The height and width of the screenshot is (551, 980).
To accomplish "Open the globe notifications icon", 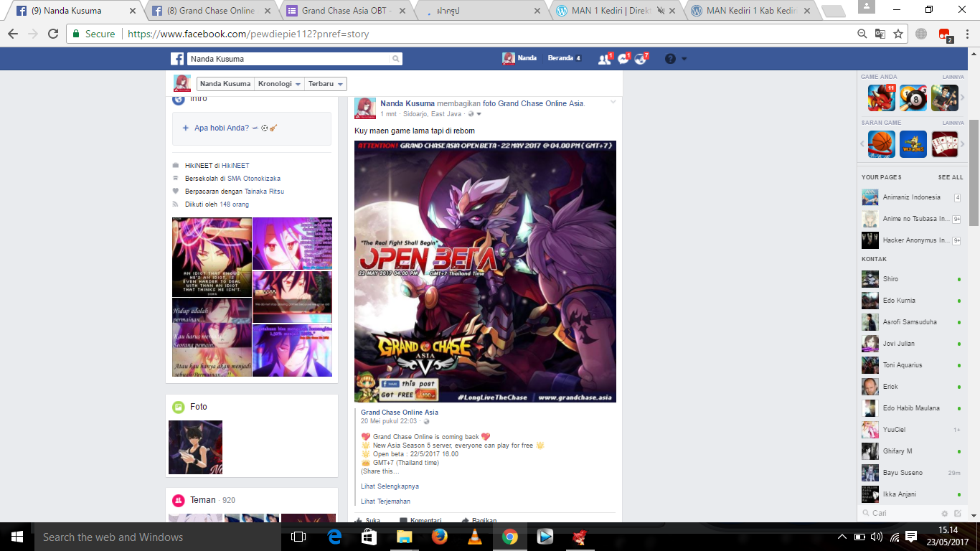I will [x=641, y=59].
